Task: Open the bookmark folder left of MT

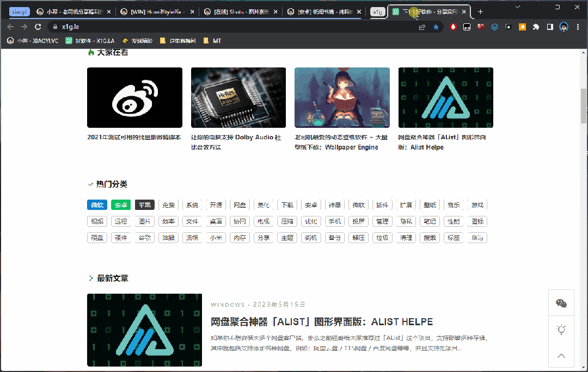Action: tap(177, 41)
